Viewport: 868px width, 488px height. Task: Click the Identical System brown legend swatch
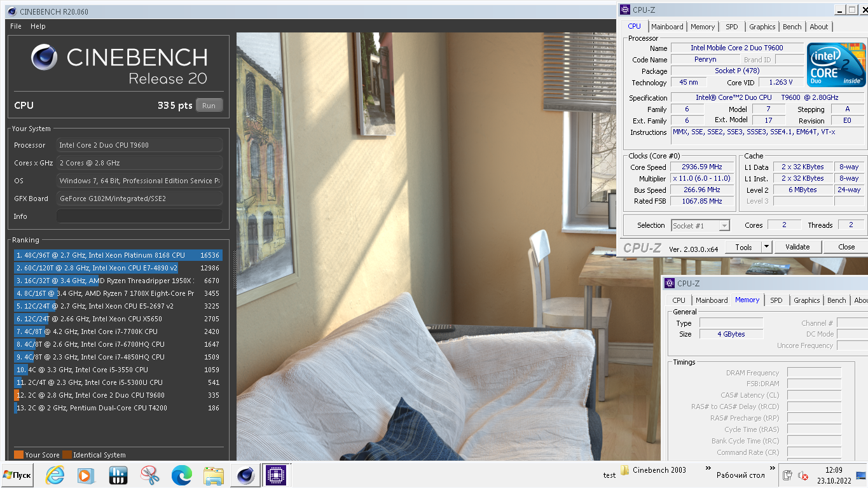[67, 455]
